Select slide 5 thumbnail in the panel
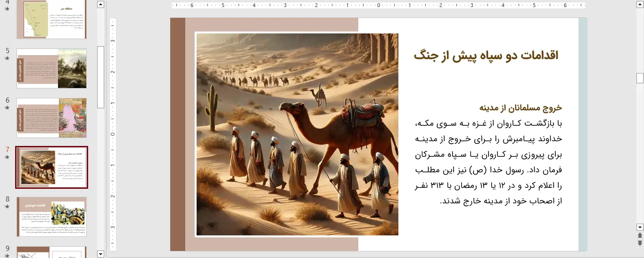The width and height of the screenshot is (644, 258). click(x=51, y=68)
